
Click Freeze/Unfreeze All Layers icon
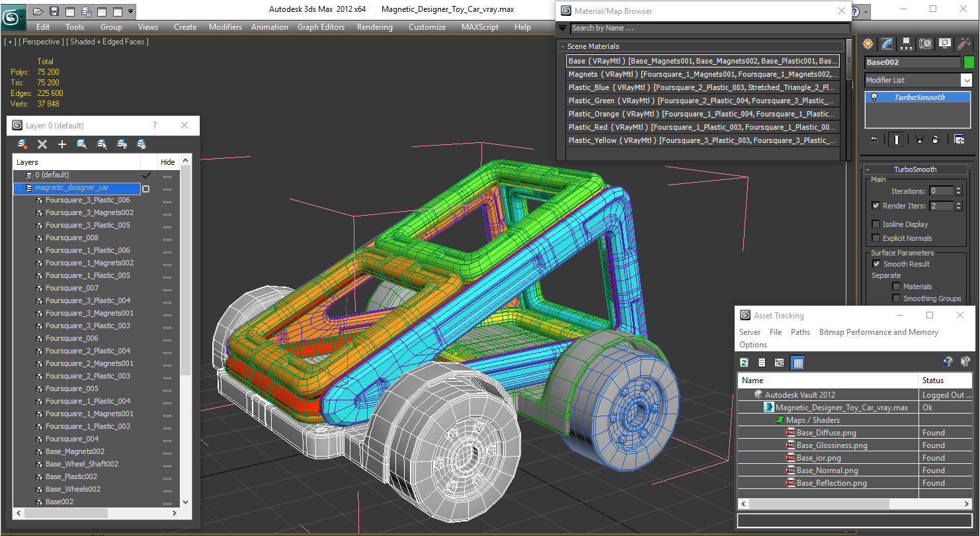(142, 144)
